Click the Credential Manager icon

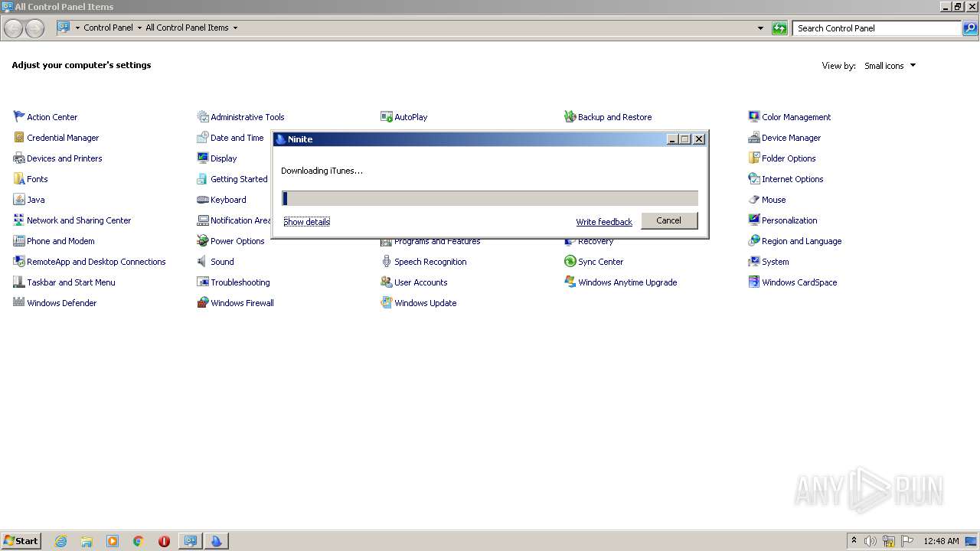coord(19,137)
